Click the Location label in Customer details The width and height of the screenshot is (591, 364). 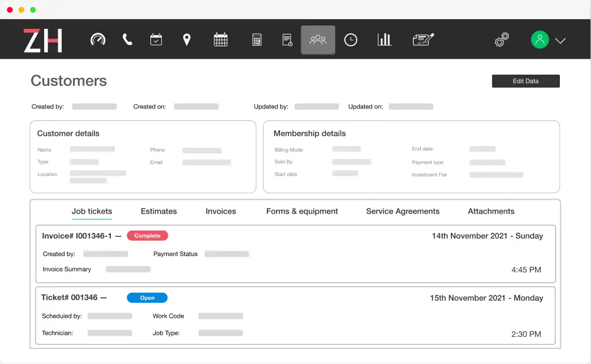pos(48,174)
